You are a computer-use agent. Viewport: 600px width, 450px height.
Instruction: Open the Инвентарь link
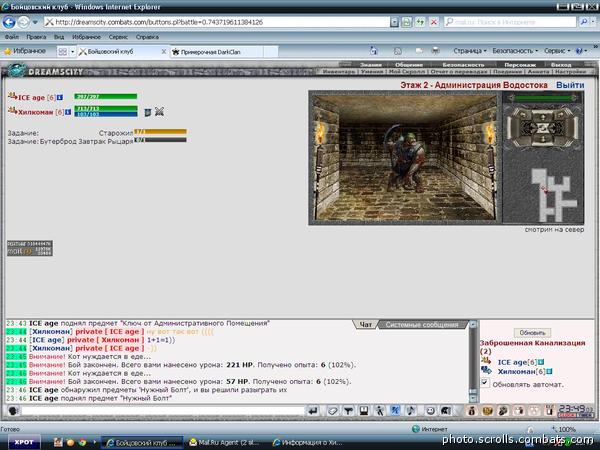339,72
